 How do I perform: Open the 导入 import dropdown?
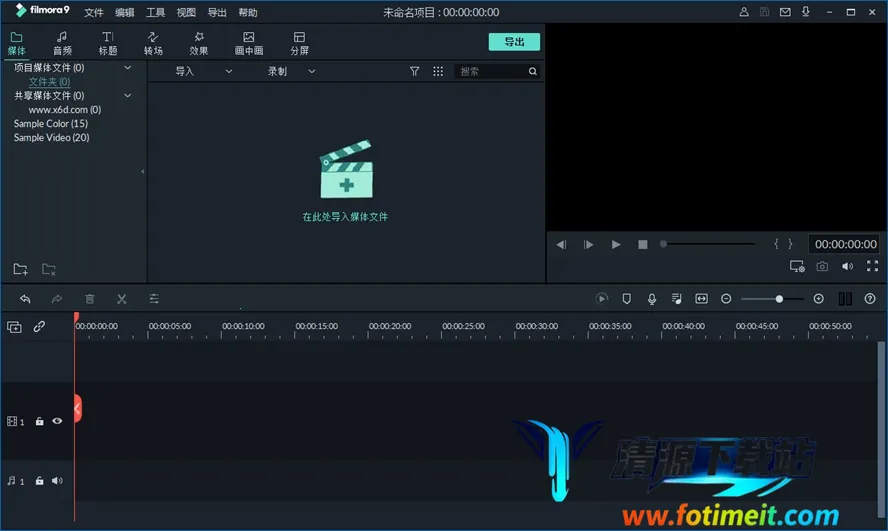(x=203, y=72)
